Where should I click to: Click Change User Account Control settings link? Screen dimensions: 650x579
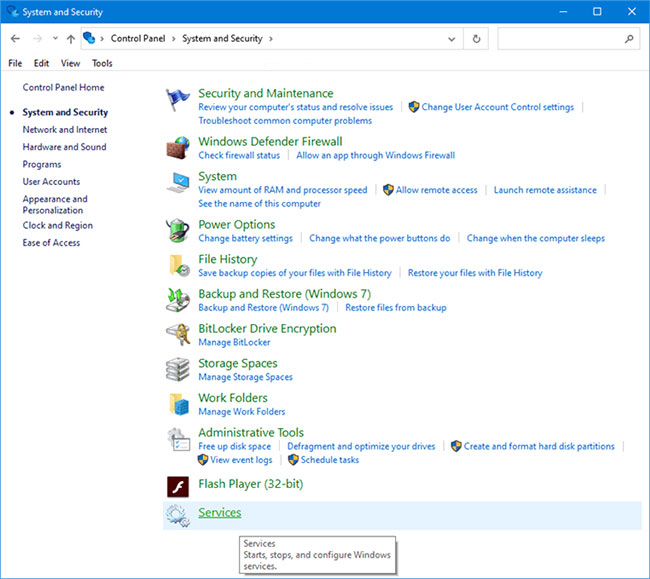[497, 107]
